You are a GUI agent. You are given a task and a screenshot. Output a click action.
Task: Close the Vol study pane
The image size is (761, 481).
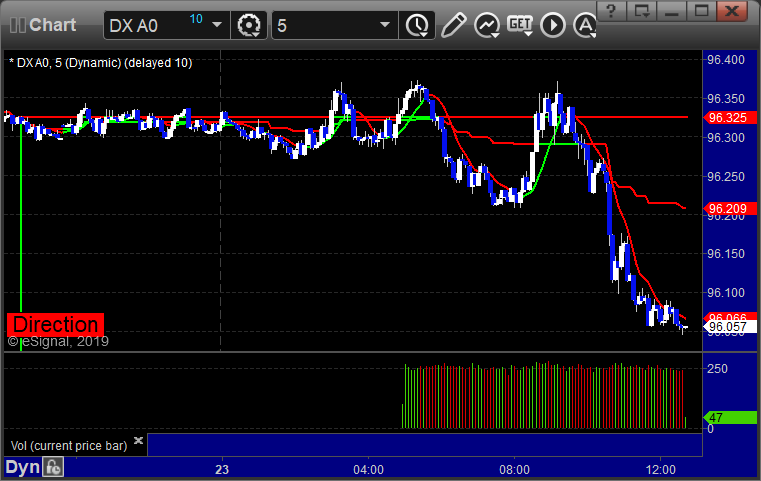(x=138, y=440)
